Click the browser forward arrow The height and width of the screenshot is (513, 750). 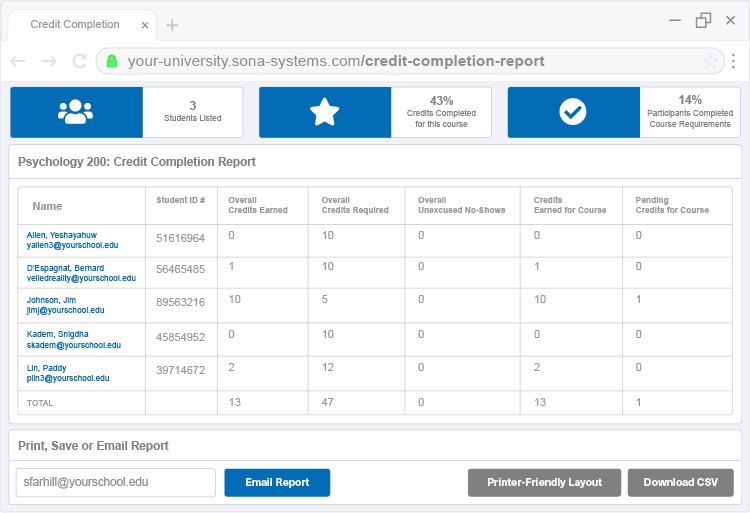tap(49, 61)
